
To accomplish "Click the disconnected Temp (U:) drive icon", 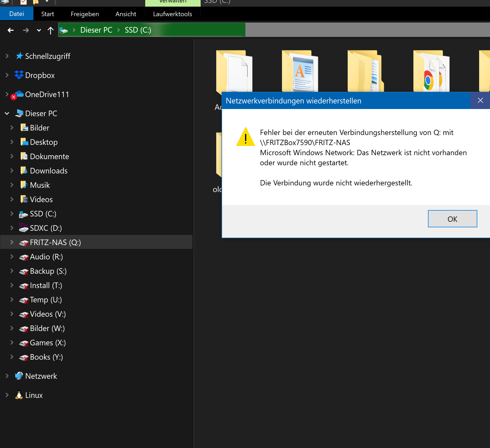I will [24, 300].
